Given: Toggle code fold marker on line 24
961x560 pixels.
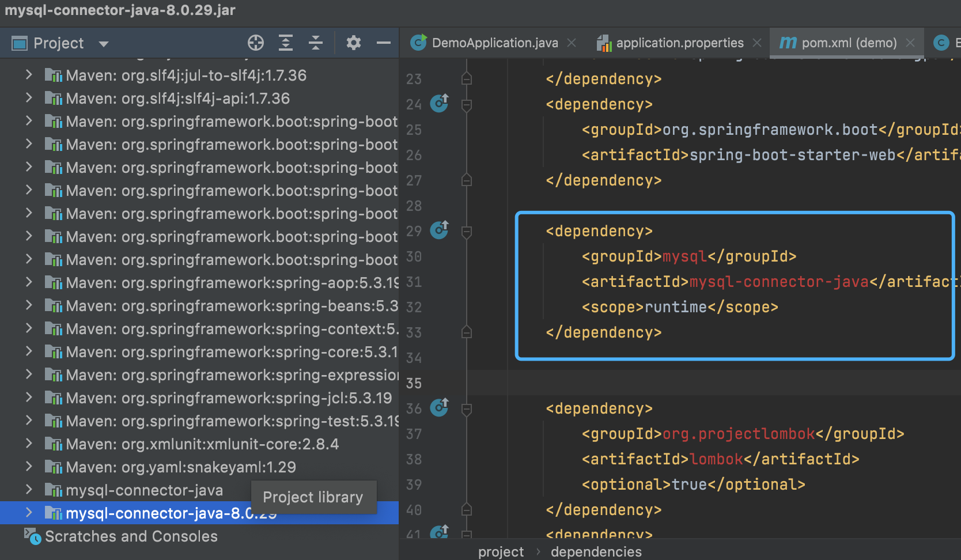Looking at the screenshot, I should [467, 105].
